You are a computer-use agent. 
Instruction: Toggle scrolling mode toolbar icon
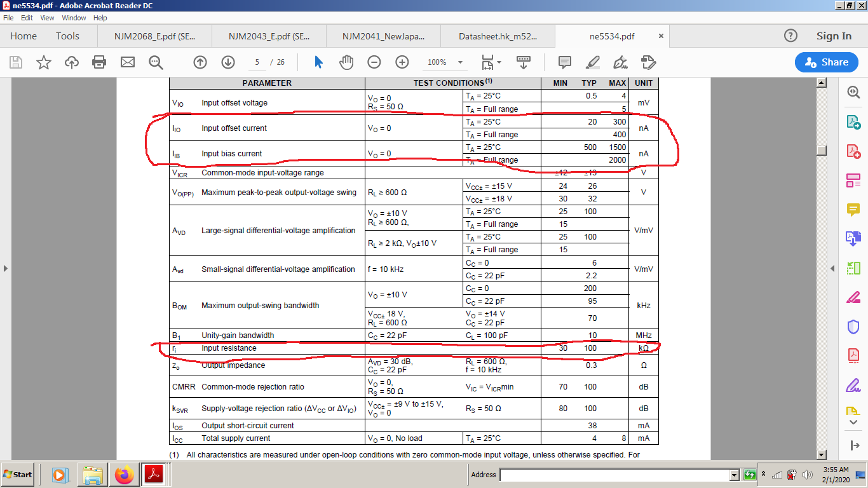click(524, 62)
